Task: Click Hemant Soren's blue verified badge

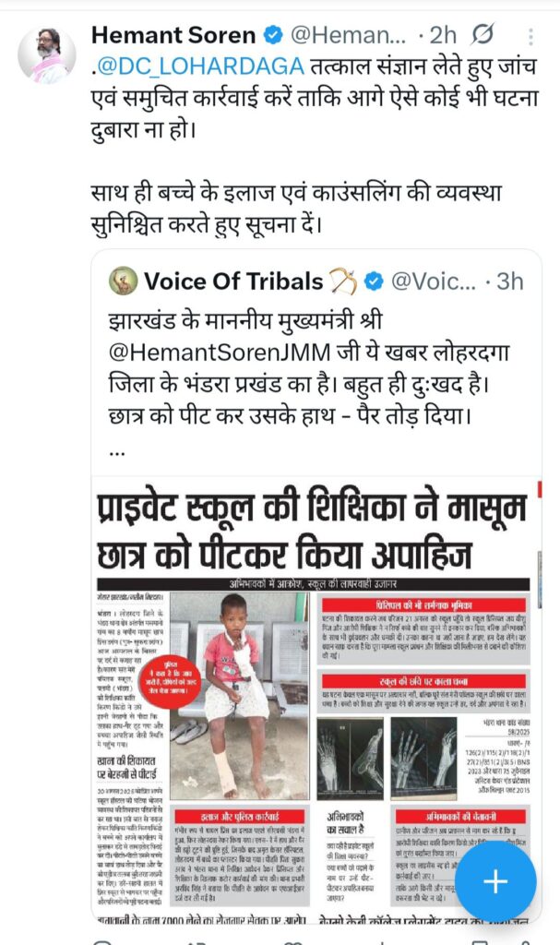Action: pos(274,35)
